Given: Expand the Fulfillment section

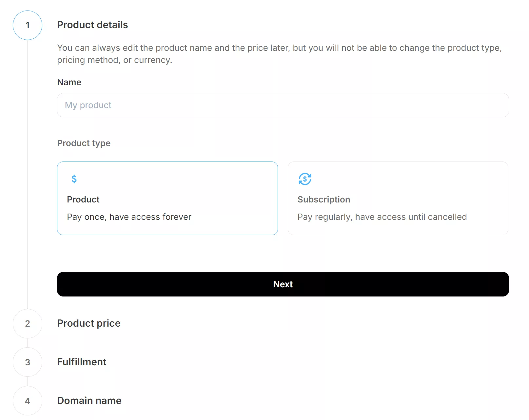Looking at the screenshot, I should (x=82, y=362).
